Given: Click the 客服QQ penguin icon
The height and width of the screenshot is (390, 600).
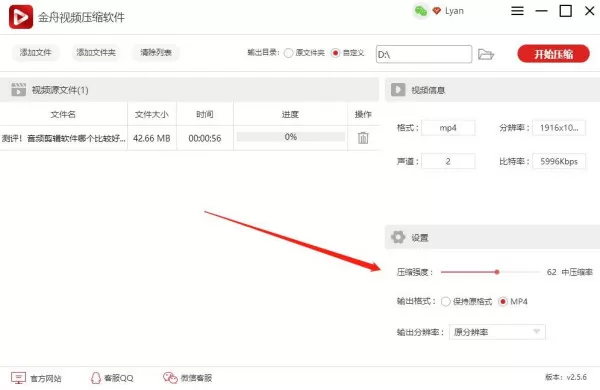Looking at the screenshot, I should (95, 378).
